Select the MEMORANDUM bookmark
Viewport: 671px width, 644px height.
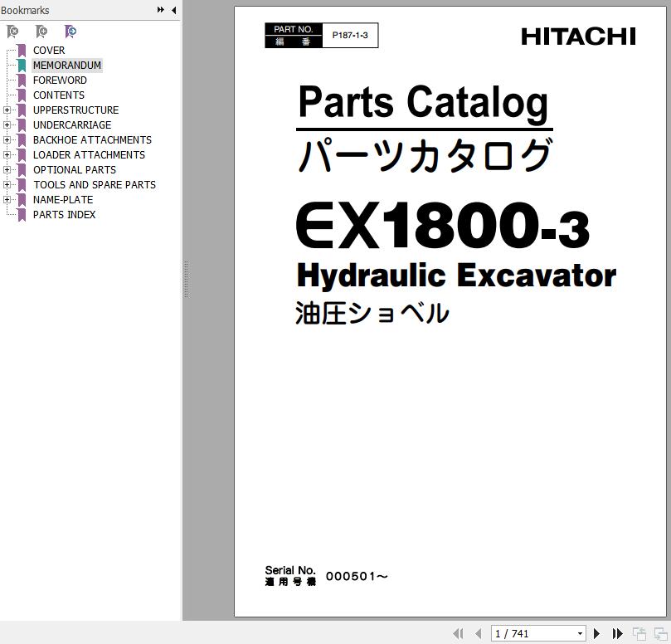pos(67,66)
